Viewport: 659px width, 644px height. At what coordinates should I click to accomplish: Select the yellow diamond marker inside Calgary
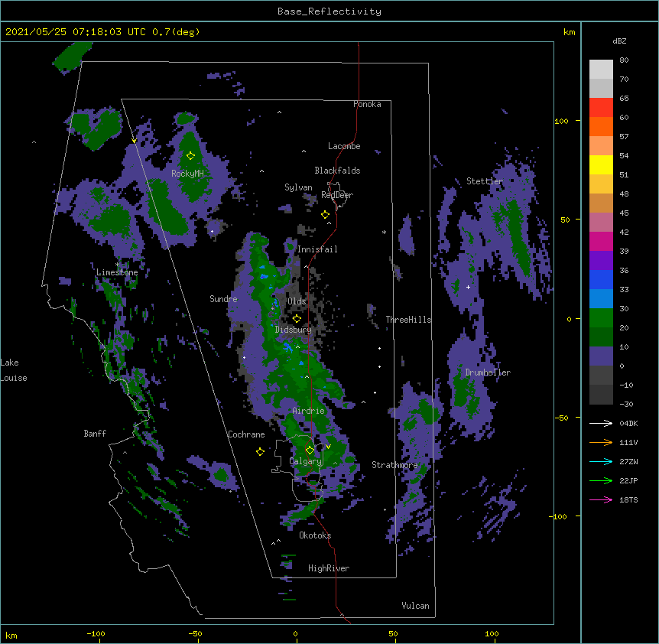pyautogui.click(x=310, y=450)
